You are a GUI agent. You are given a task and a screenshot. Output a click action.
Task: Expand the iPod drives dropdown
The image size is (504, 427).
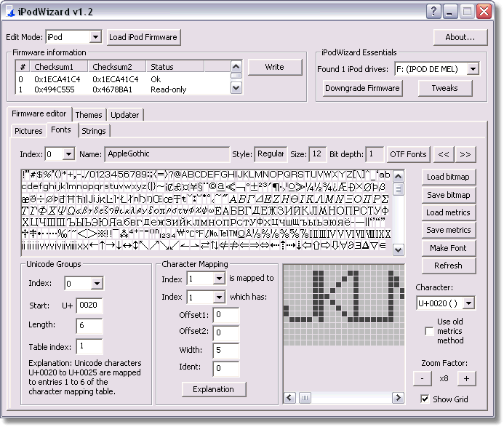pos(473,69)
